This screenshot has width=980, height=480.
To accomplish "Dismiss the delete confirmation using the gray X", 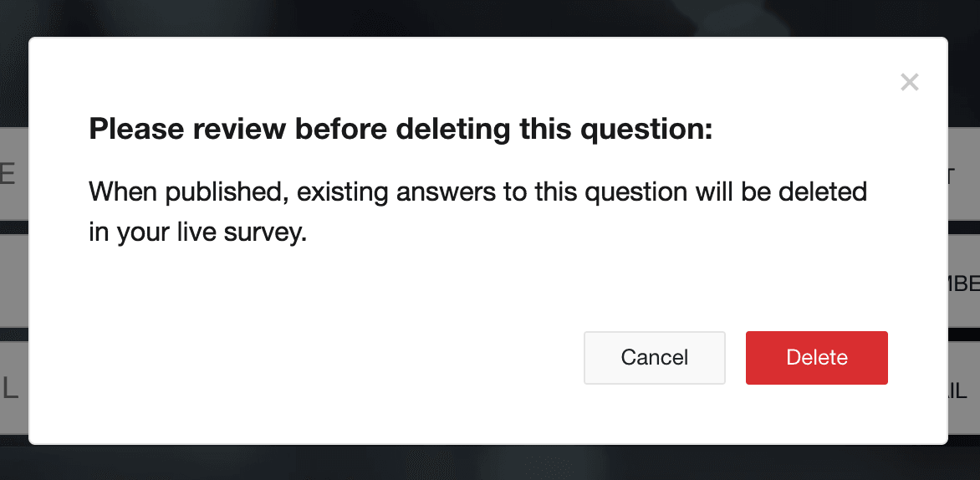I will 910,82.
